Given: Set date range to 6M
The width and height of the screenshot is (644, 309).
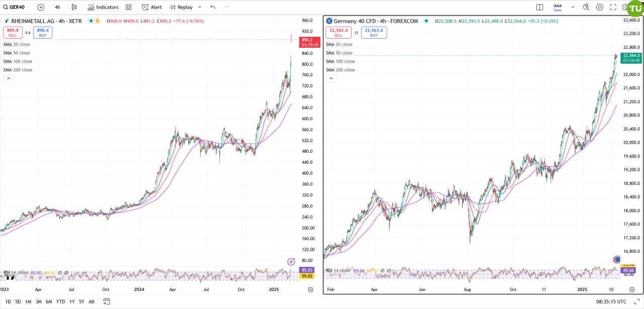Looking at the screenshot, I should pyautogui.click(x=49, y=301).
